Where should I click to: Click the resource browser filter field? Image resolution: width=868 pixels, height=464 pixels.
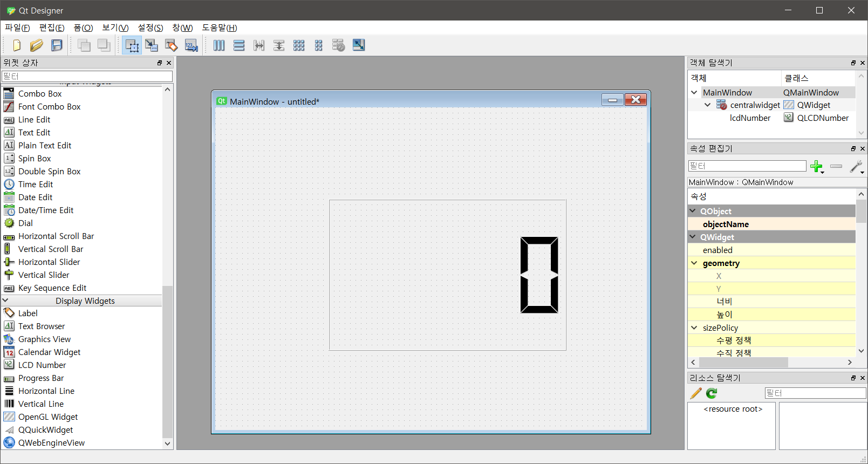[815, 393]
